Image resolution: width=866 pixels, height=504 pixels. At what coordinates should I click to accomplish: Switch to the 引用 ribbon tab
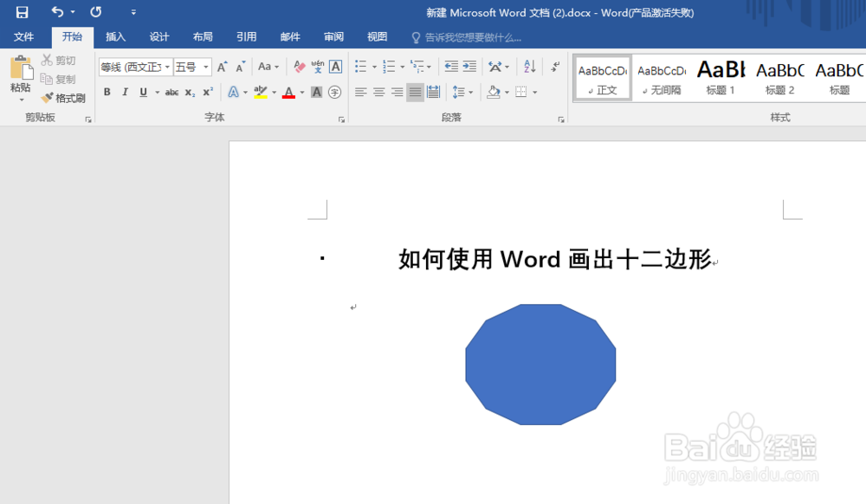[x=246, y=37]
